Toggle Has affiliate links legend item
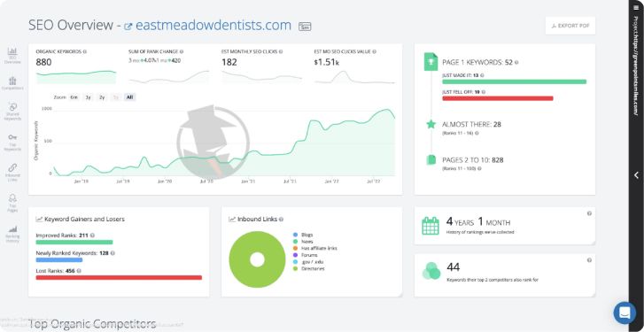Image resolution: width=644 pixels, height=332 pixels. coord(315,248)
